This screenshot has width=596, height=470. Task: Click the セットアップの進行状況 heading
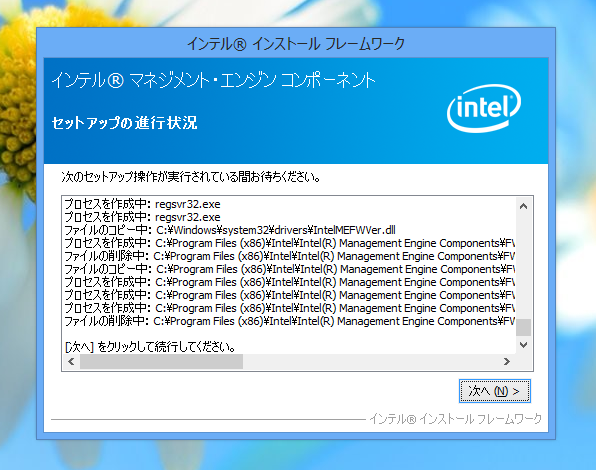coord(124,123)
